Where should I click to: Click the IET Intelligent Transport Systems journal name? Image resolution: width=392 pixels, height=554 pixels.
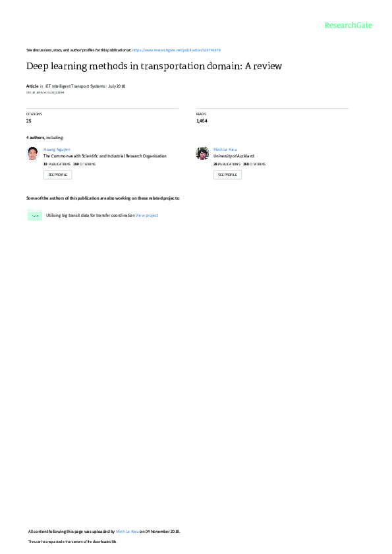75,86
